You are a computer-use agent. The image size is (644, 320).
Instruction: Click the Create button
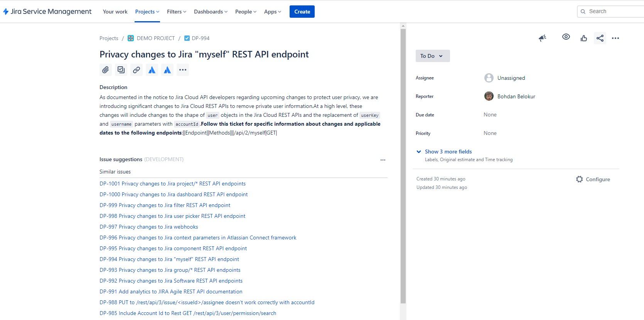302,12
